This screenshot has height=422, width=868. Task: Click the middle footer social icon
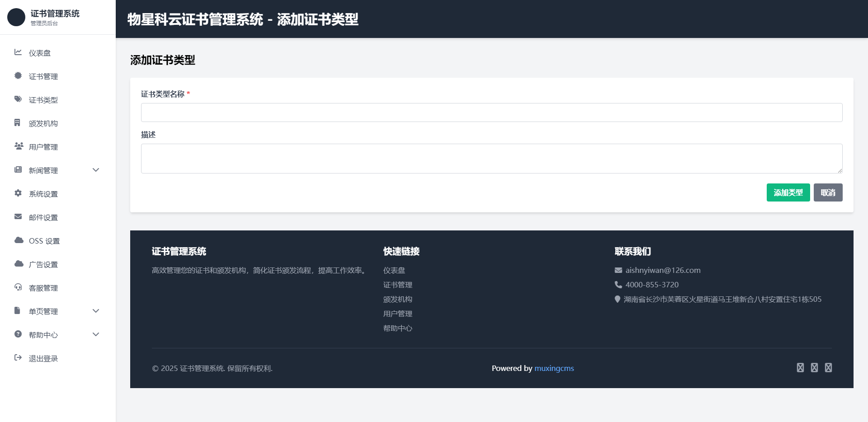(x=814, y=368)
